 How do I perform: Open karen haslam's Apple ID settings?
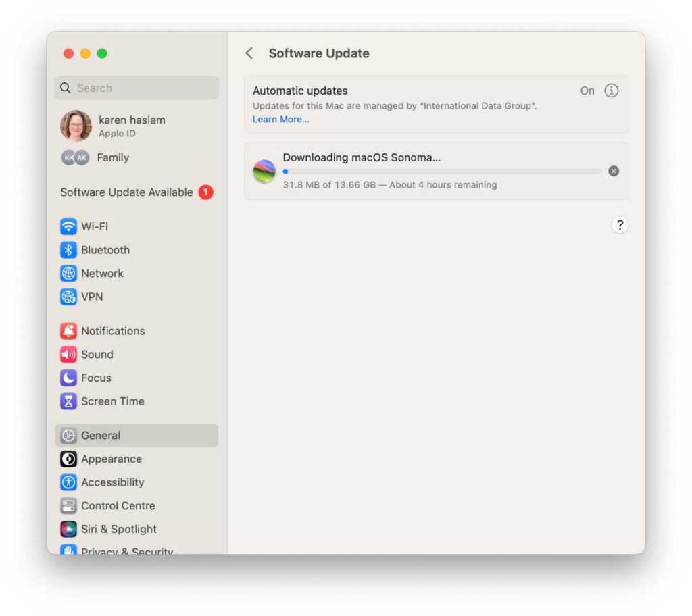115,126
